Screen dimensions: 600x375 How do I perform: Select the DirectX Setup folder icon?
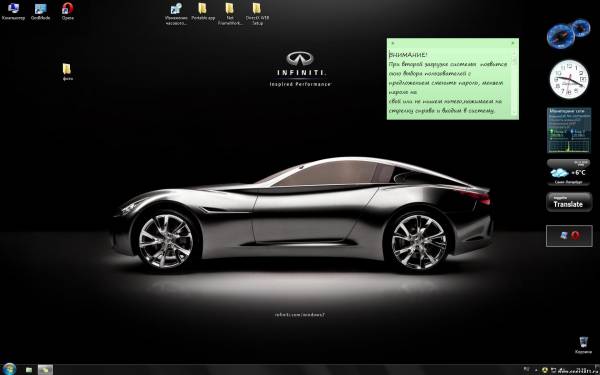point(256,13)
